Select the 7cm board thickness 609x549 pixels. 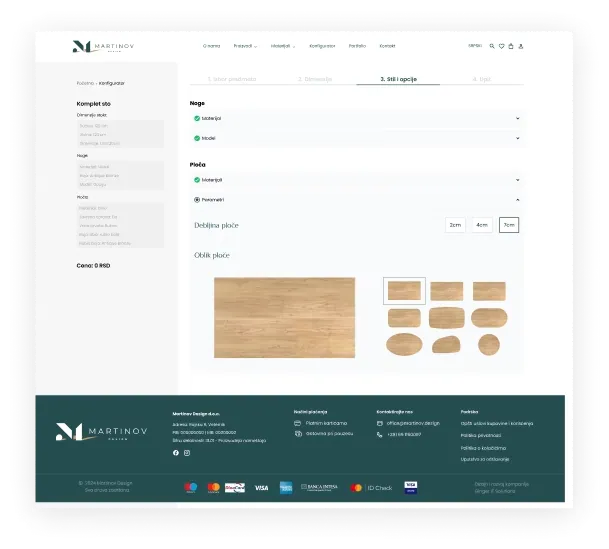(509, 225)
